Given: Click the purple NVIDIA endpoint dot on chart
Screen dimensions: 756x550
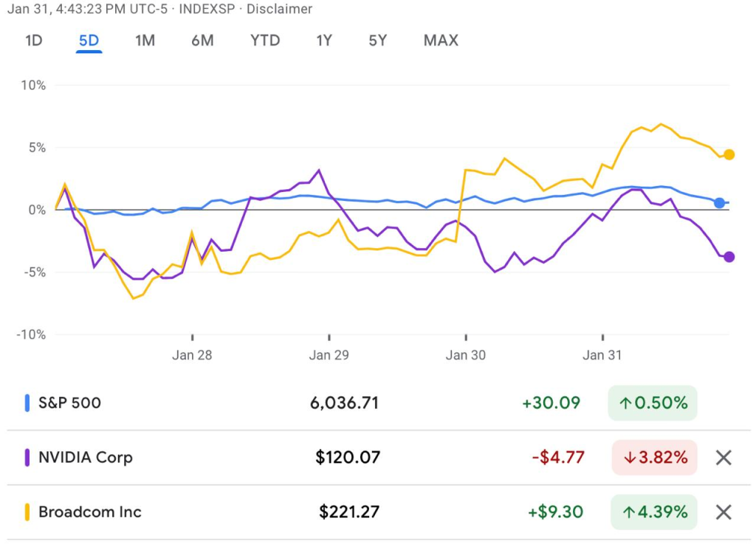Looking at the screenshot, I should click(729, 257).
